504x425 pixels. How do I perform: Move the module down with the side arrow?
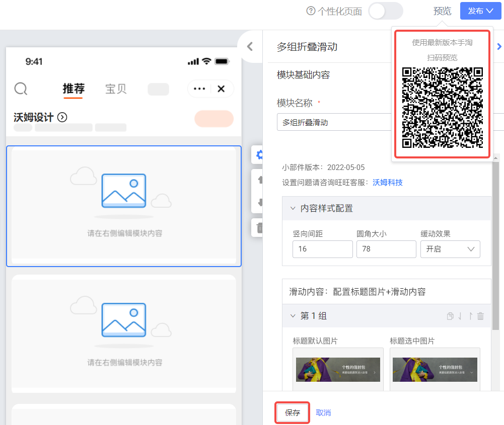tap(260, 202)
